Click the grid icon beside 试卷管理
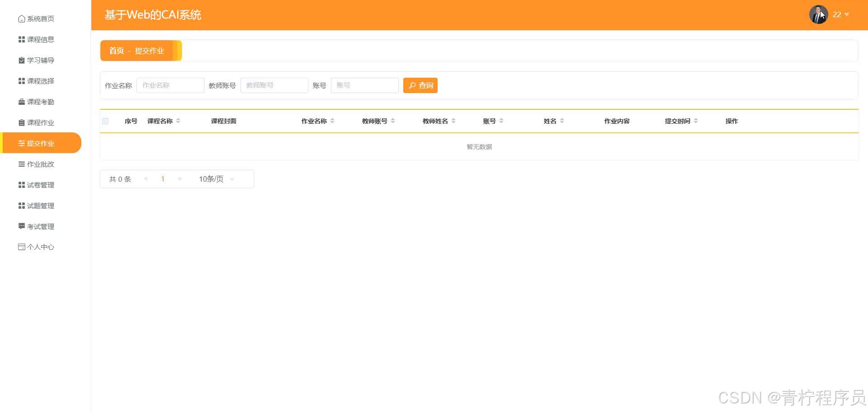This screenshot has height=412, width=868. click(21, 185)
